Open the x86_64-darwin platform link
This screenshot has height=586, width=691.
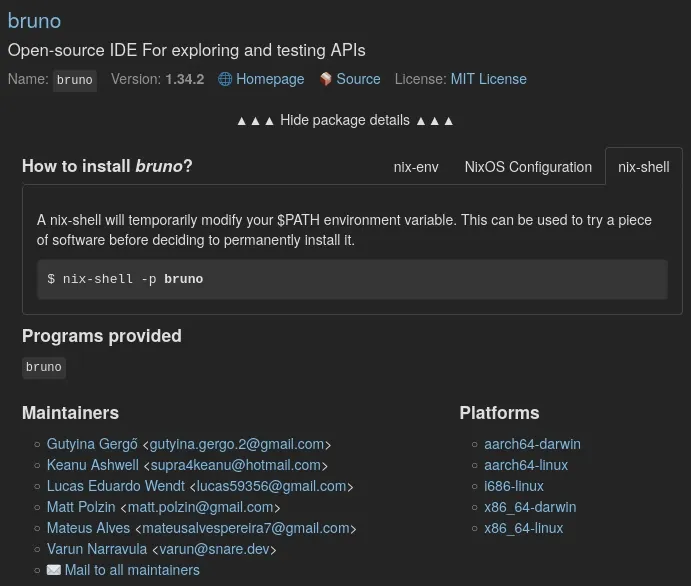tap(530, 507)
